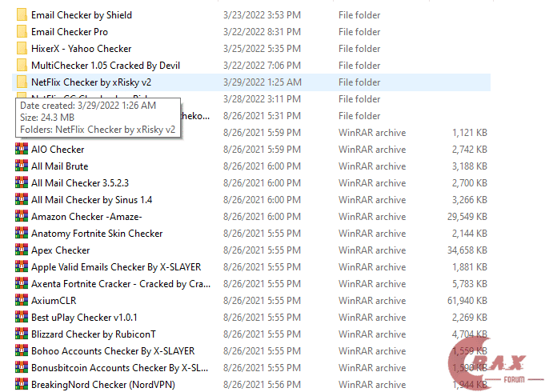
Task: Click the size value 3,188 KB
Action: point(470,166)
